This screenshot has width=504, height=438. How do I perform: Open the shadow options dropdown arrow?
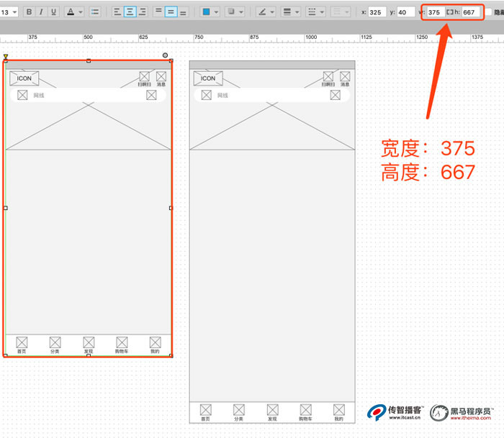(241, 12)
